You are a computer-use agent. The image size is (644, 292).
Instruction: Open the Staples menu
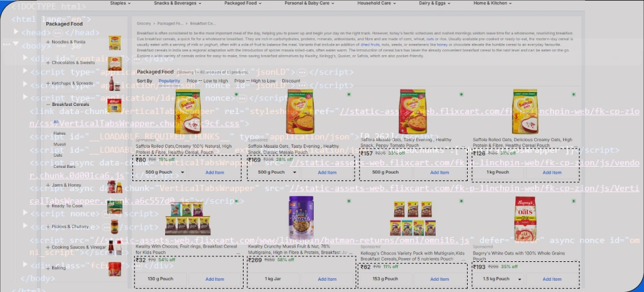(x=121, y=3)
